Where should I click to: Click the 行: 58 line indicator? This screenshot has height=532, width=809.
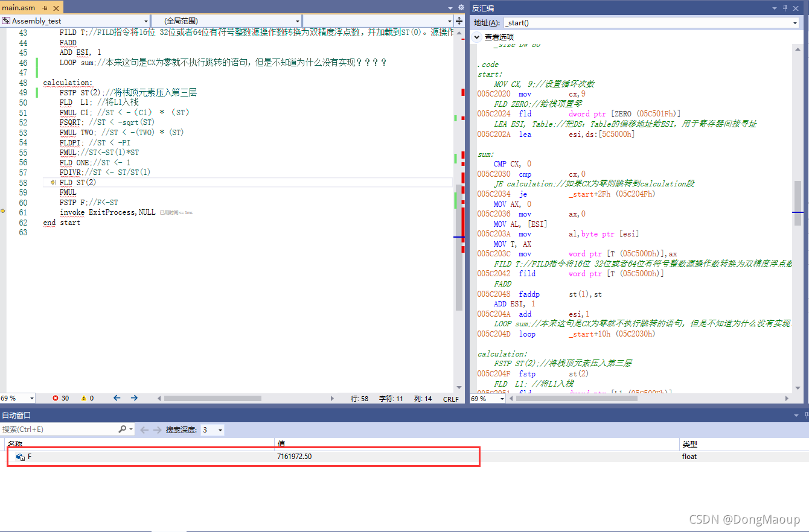pyautogui.click(x=360, y=399)
